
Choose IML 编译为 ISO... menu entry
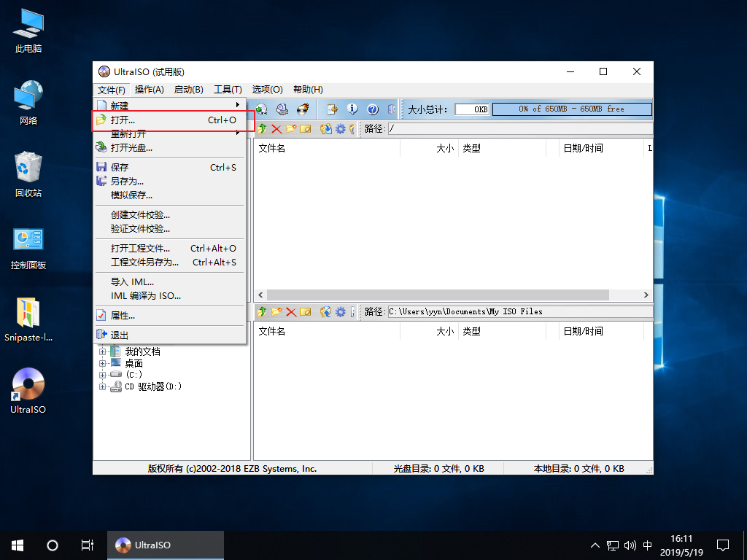169,296
